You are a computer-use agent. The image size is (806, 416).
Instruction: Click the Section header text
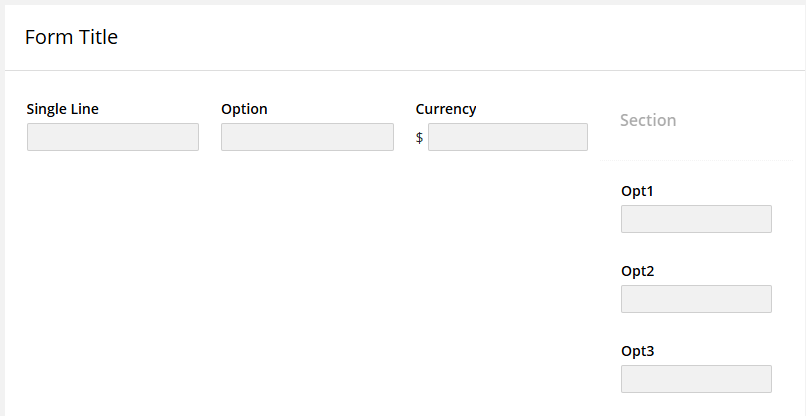[x=648, y=120]
